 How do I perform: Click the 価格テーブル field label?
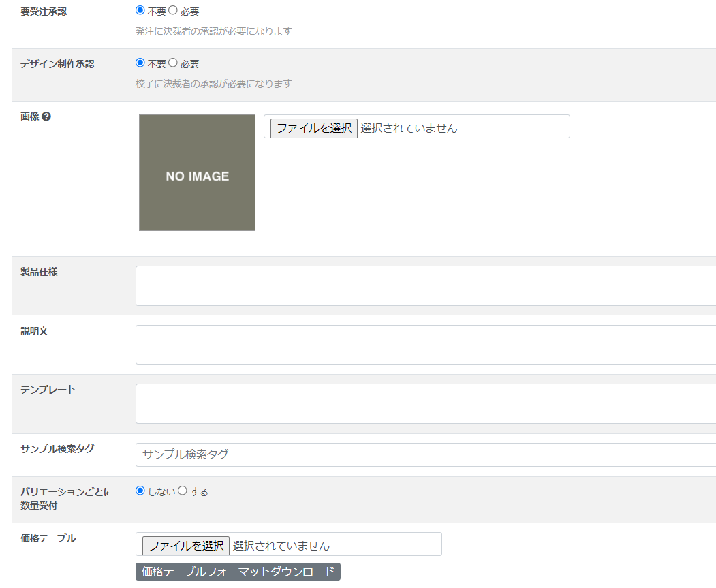(x=48, y=538)
